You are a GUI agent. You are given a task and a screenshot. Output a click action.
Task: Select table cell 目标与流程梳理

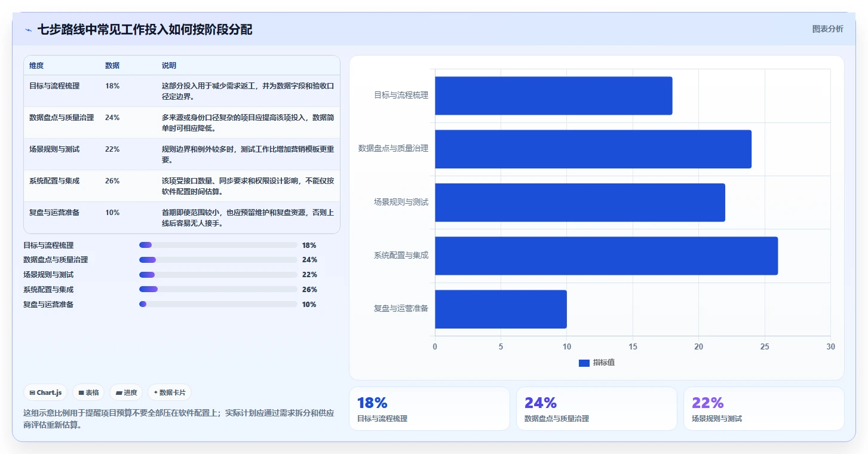pyautogui.click(x=54, y=86)
